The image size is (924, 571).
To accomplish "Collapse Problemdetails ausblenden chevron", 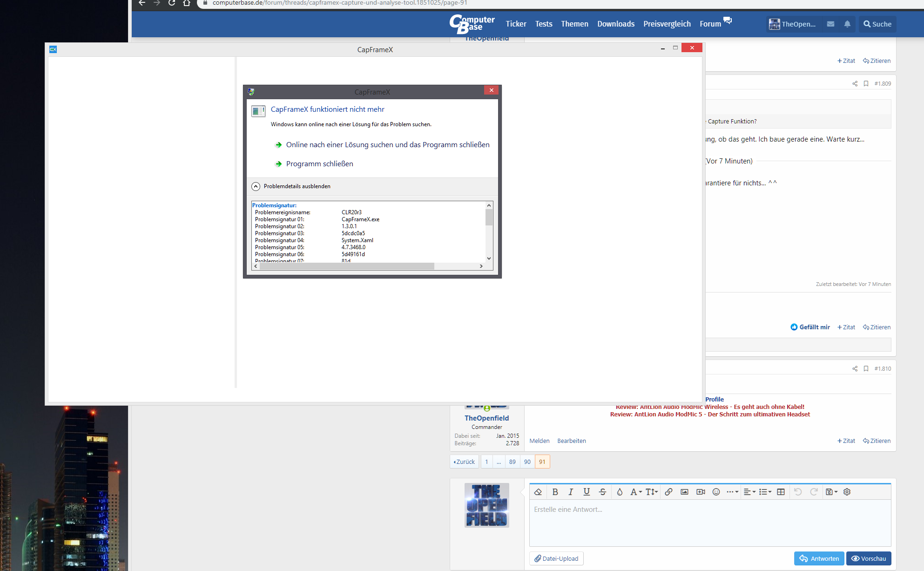I will (x=256, y=186).
